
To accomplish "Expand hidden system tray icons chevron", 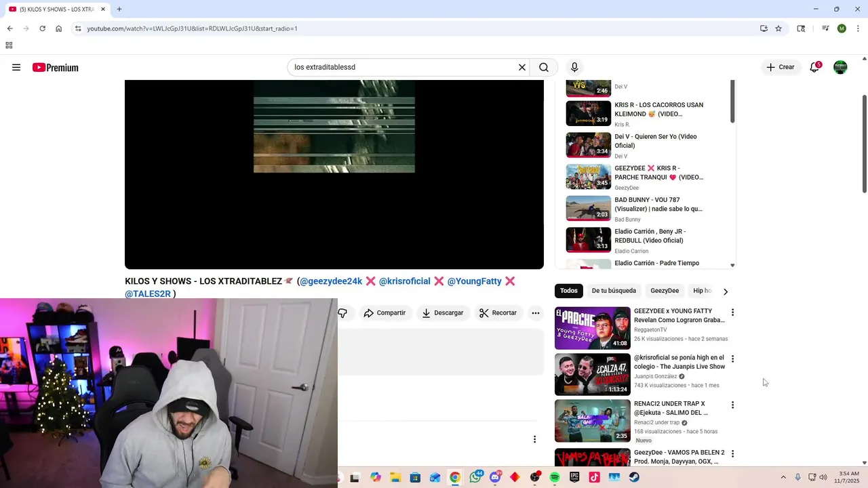I will point(783,477).
